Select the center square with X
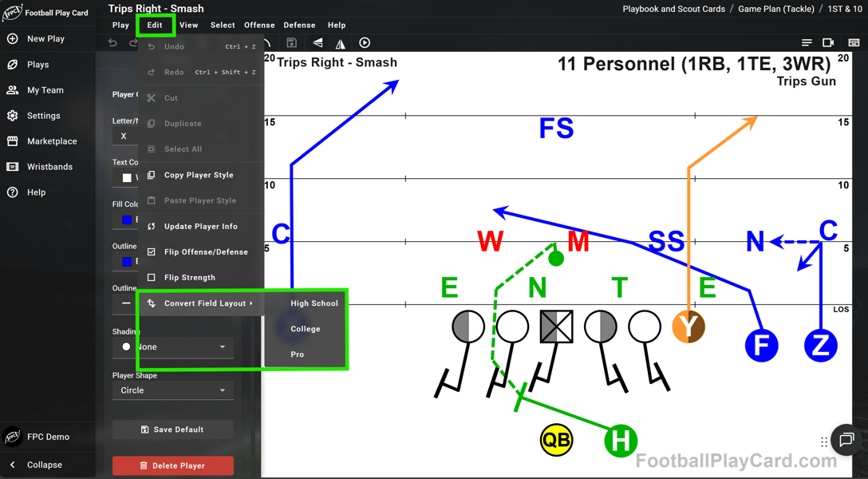This screenshot has height=479, width=868. 556,327
